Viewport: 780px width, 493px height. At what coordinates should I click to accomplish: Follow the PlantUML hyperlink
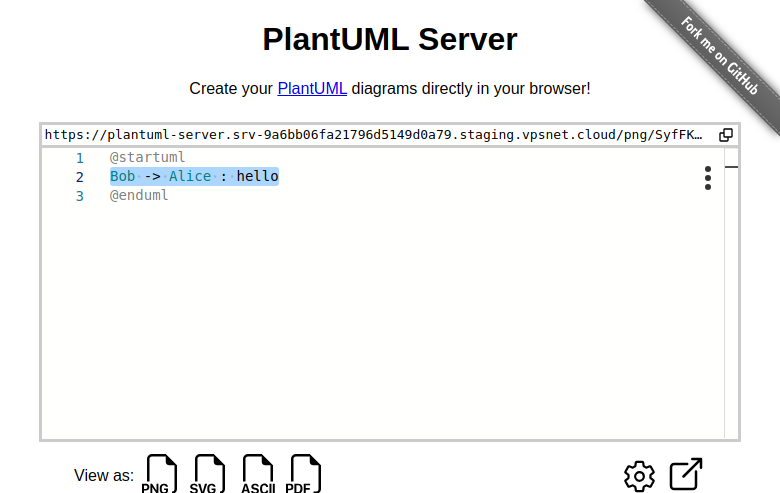pyautogui.click(x=312, y=89)
